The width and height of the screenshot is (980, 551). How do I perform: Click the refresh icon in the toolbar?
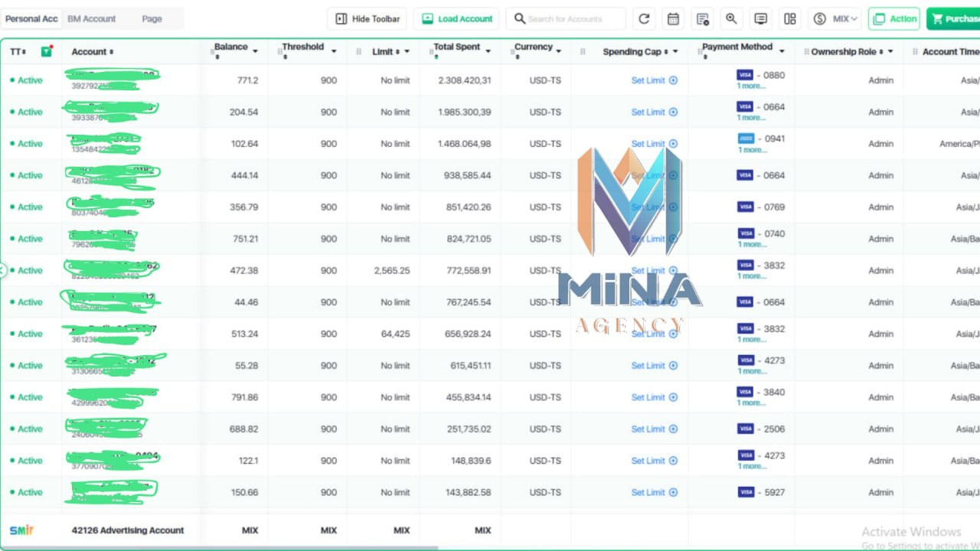tap(645, 19)
